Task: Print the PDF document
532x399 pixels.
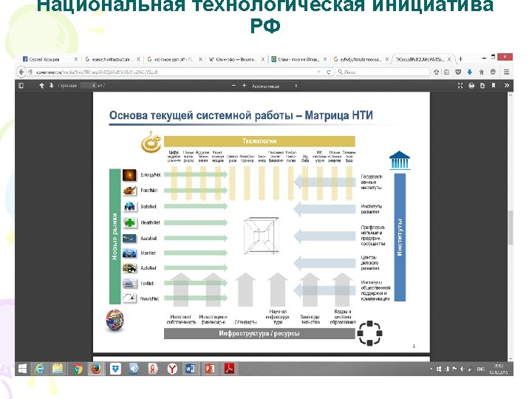Action: tap(471, 86)
